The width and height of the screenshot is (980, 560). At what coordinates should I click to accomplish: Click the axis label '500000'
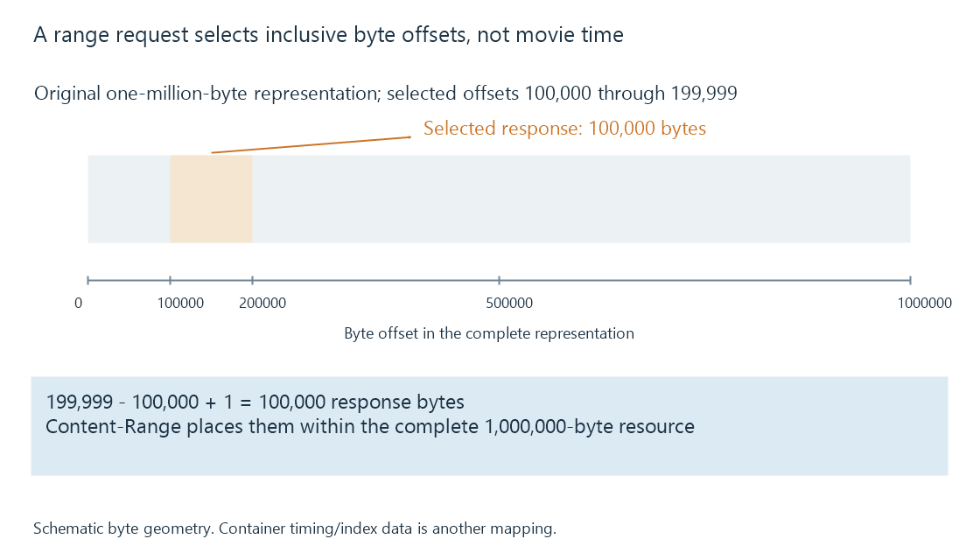[x=509, y=303]
